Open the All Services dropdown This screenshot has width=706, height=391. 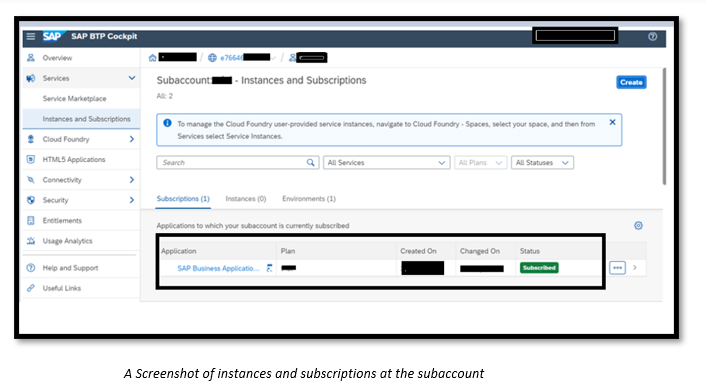pyautogui.click(x=386, y=163)
